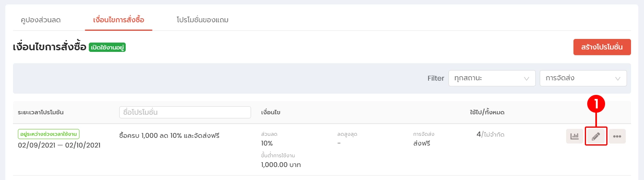This screenshot has height=180, width=644.
Task: Click the ใช้ไป/ทั้งหมด column header
Action: (x=487, y=112)
